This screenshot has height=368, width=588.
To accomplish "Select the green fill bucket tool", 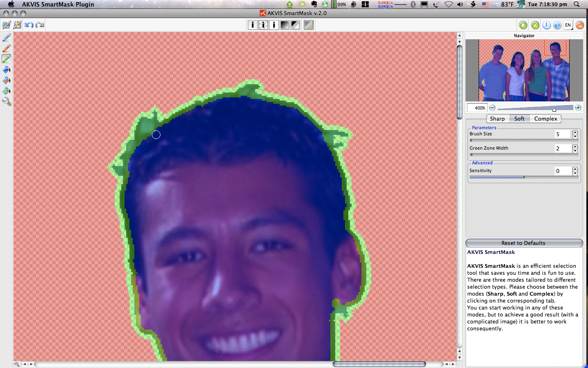I will pos(7,91).
